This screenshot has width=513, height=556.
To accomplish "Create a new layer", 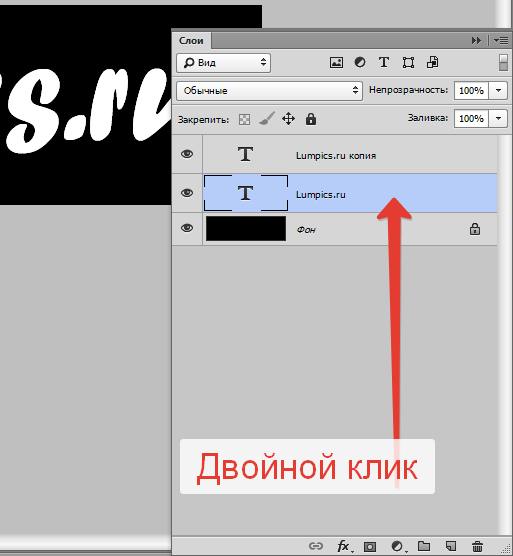I will (x=451, y=546).
